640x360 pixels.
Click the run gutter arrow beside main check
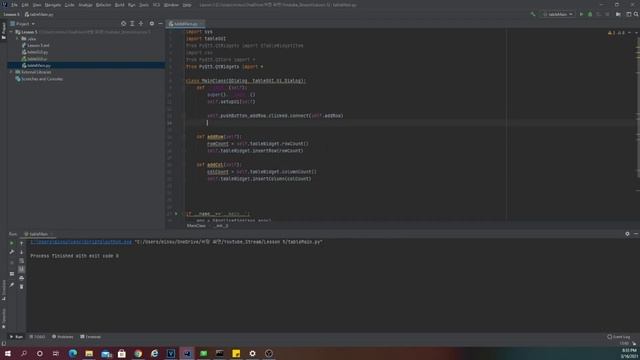coord(176,213)
